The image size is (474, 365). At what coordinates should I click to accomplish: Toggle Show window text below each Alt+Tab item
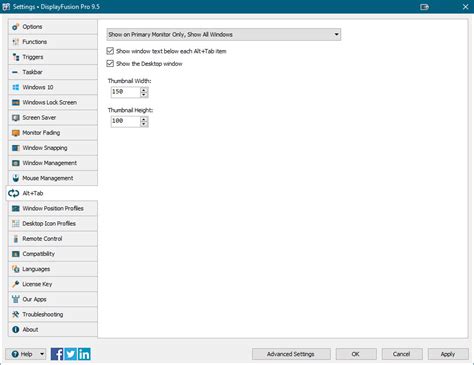(x=110, y=51)
